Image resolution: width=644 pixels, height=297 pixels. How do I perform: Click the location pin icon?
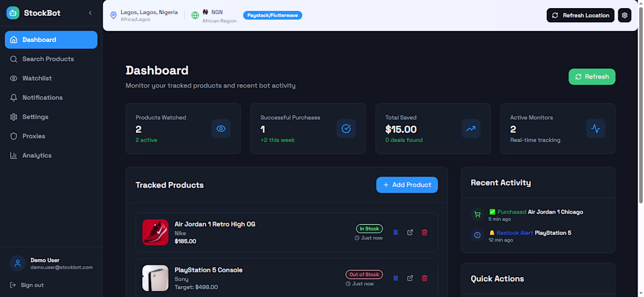[114, 16]
